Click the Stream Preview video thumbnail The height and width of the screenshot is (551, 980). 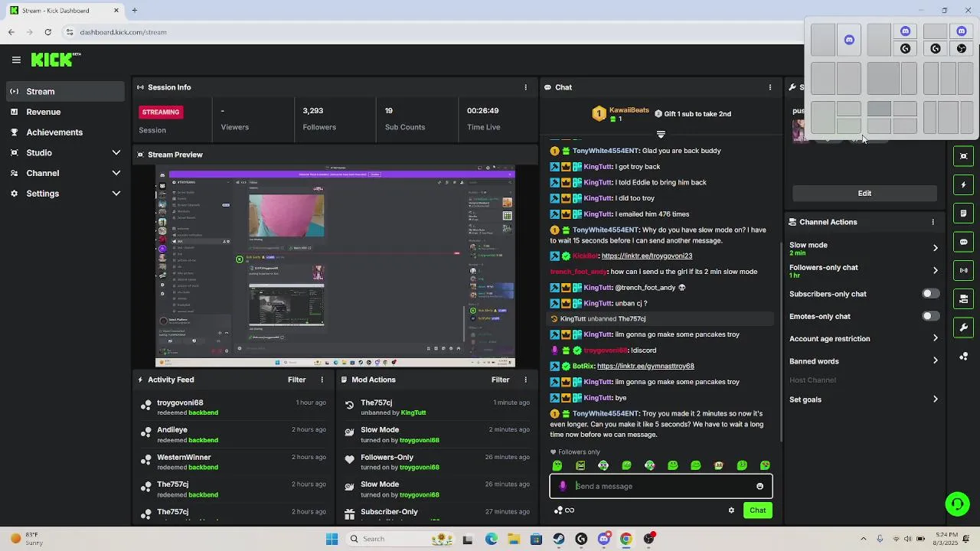pyautogui.click(x=335, y=266)
